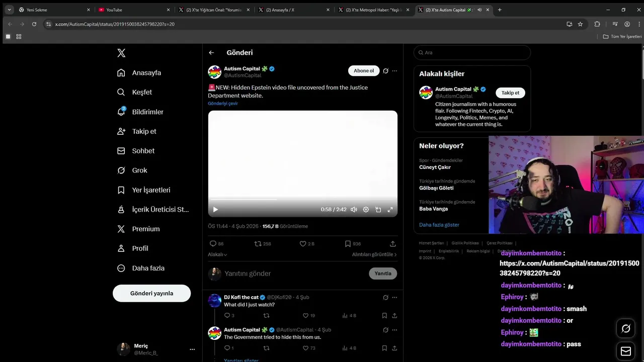This screenshot has width=644, height=362.
Task: Toggle picture-in-picture for the video
Action: 378,210
